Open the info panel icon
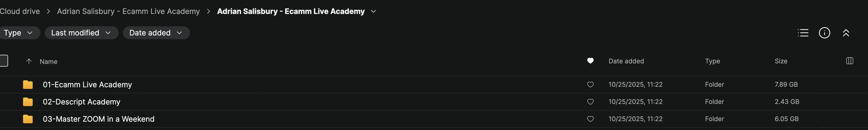 pos(824,33)
